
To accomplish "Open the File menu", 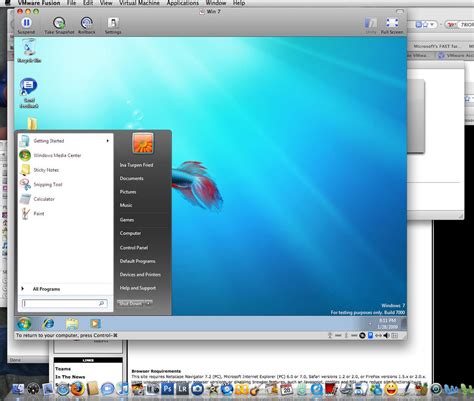I will tap(71, 3).
